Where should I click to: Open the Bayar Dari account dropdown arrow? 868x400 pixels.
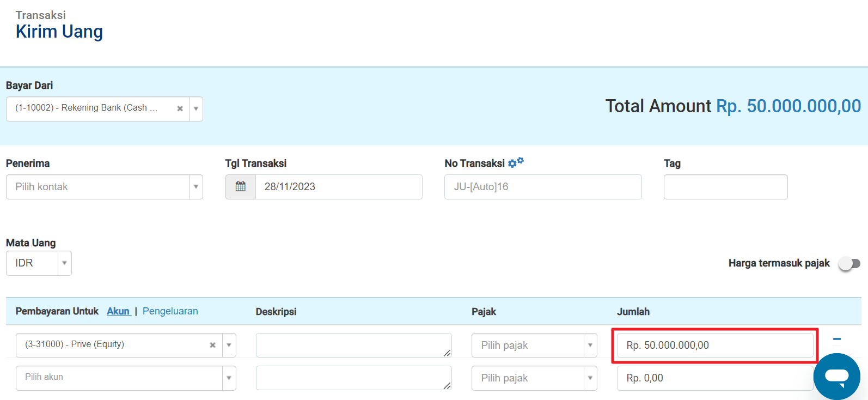point(196,108)
